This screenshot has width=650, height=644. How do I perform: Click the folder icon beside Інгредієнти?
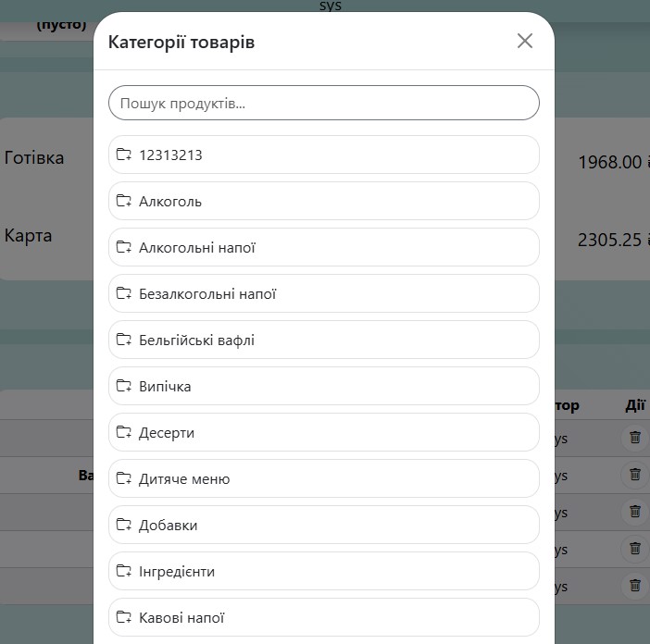(123, 571)
